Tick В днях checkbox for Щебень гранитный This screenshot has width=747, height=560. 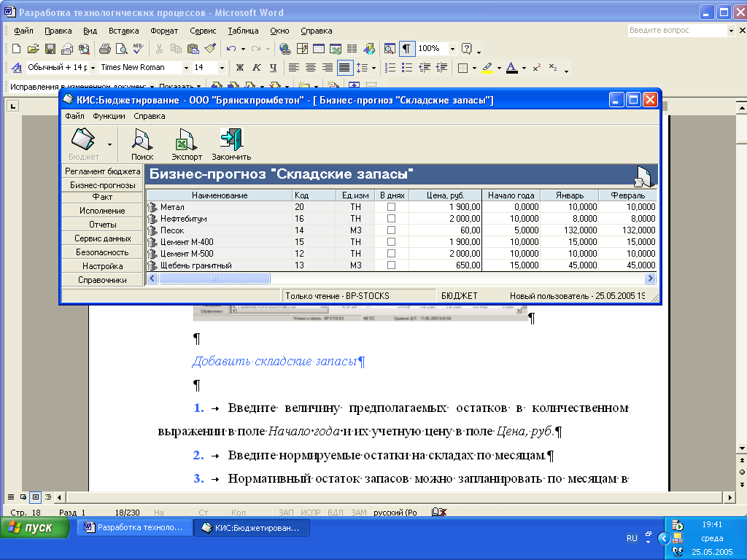(x=391, y=265)
